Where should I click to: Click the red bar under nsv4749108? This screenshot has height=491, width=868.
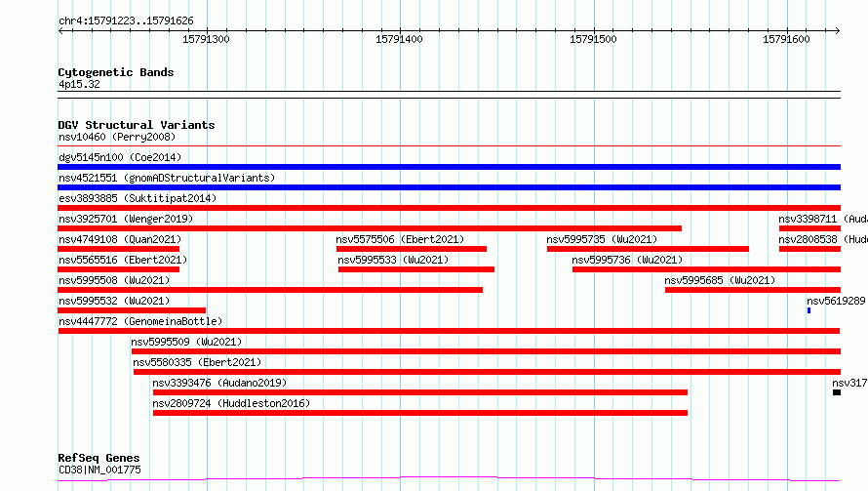(x=118, y=249)
